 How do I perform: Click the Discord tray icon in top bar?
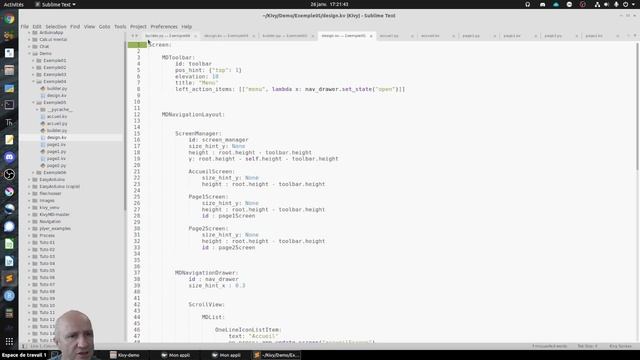(542, 4)
